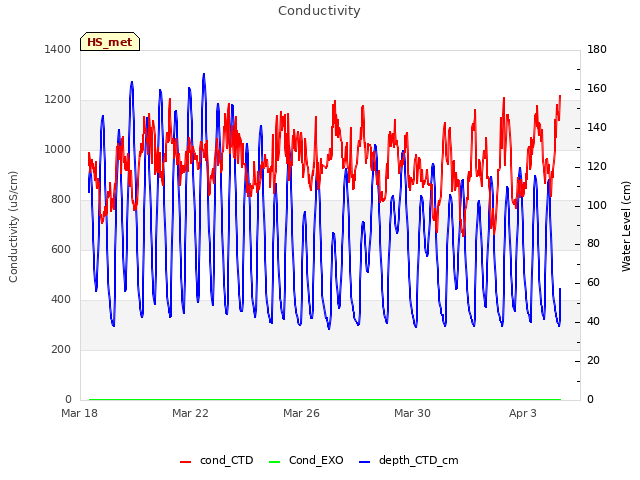Screen dimensions: 640x480
Task: Toggle the Cond_EXO legend entry
Action: pyautogui.click(x=307, y=460)
